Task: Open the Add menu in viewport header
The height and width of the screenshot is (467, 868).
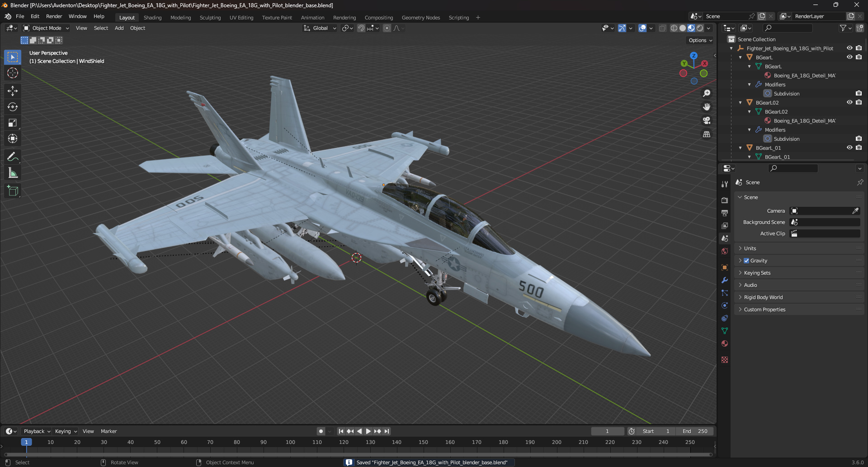Action: [119, 28]
